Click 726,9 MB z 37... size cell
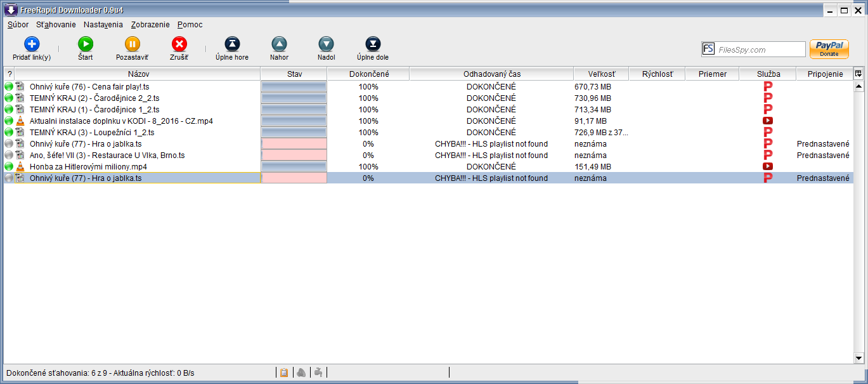 pyautogui.click(x=601, y=132)
